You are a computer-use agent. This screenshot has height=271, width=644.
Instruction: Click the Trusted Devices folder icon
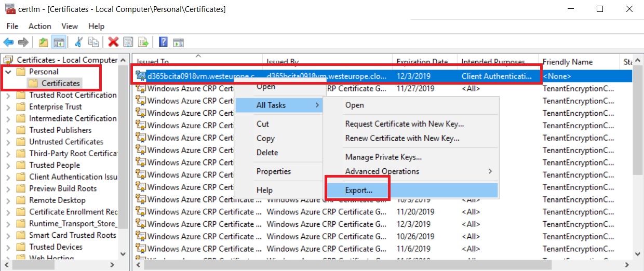pyautogui.click(x=21, y=247)
